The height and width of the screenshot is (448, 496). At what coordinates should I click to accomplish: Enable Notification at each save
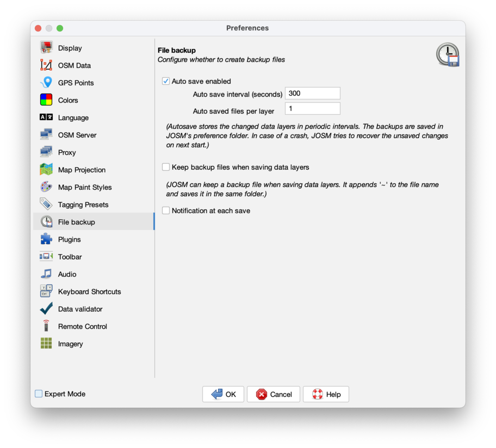(x=165, y=210)
